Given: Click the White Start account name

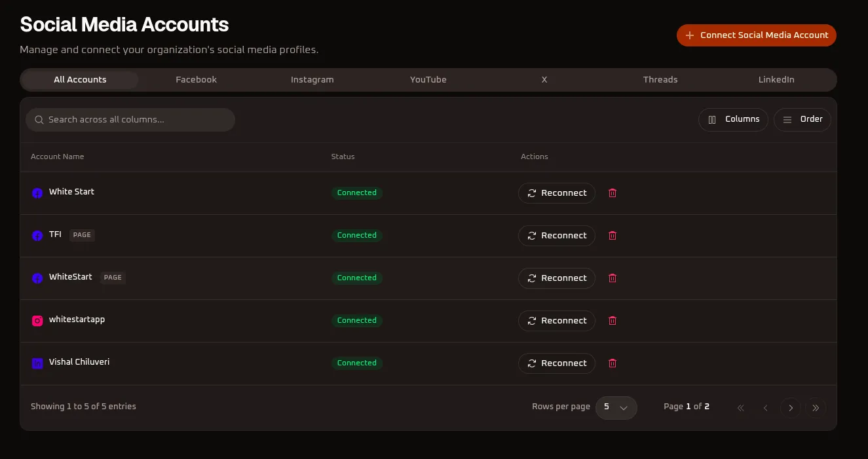Looking at the screenshot, I should point(71,192).
